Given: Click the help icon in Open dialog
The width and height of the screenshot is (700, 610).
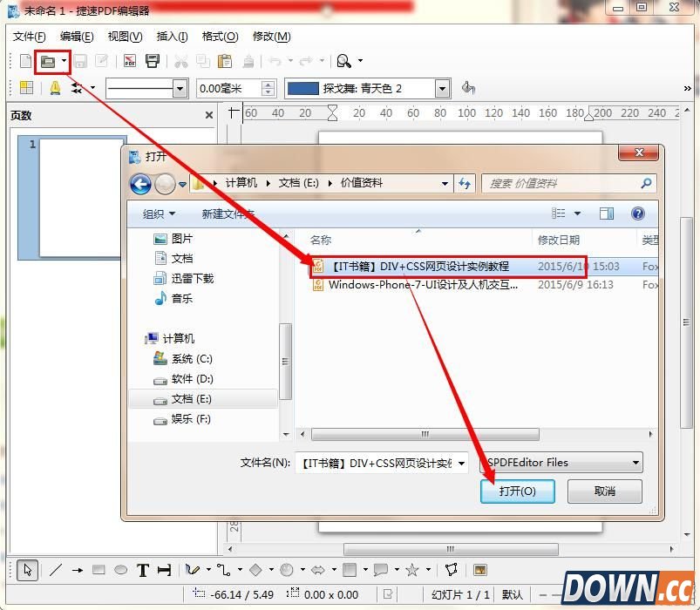Looking at the screenshot, I should (637, 213).
